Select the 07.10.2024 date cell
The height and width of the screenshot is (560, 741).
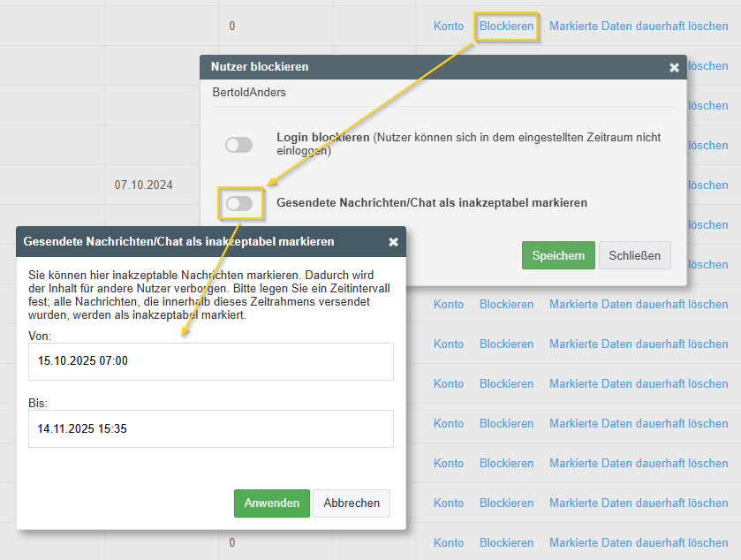point(144,185)
